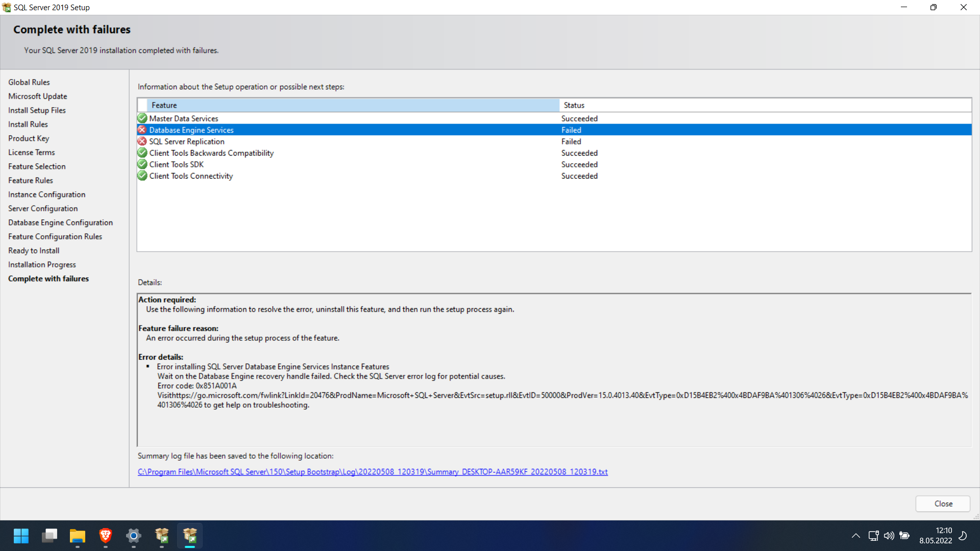Open the summary log file link

(x=373, y=472)
